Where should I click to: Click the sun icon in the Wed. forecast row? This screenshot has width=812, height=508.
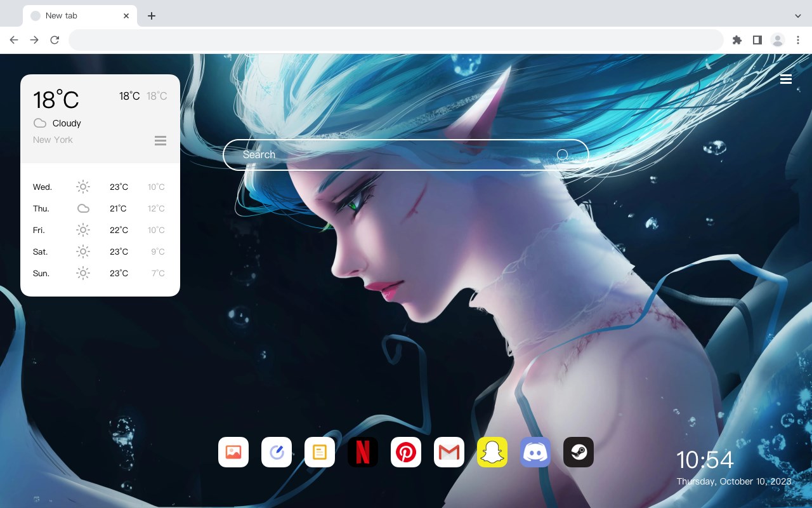pyautogui.click(x=83, y=187)
